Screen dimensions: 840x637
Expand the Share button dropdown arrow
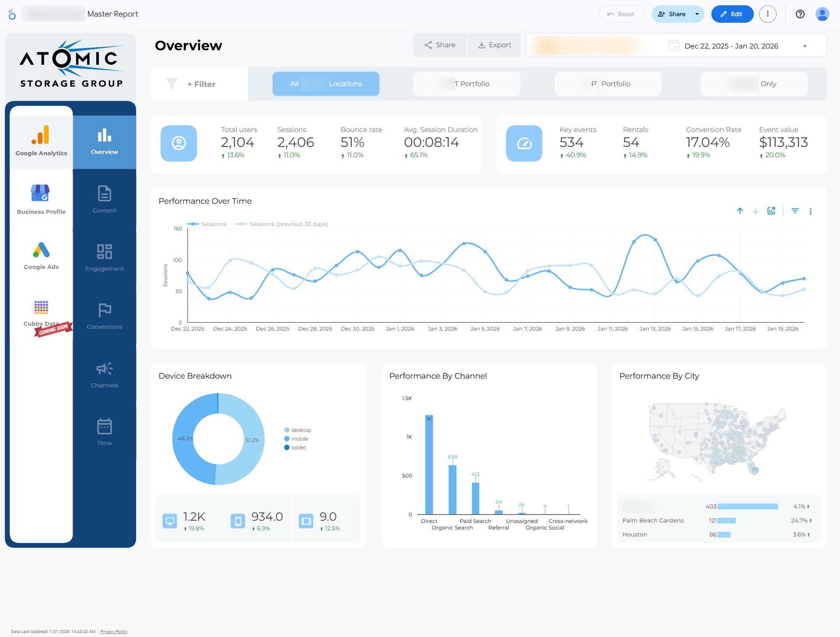697,14
